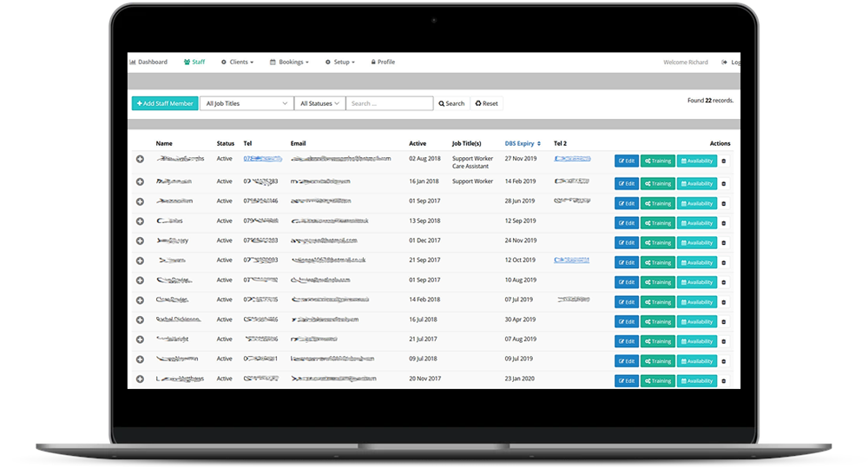Image resolution: width=868 pixels, height=468 pixels.
Task: Reset the staff filters
Action: point(487,103)
